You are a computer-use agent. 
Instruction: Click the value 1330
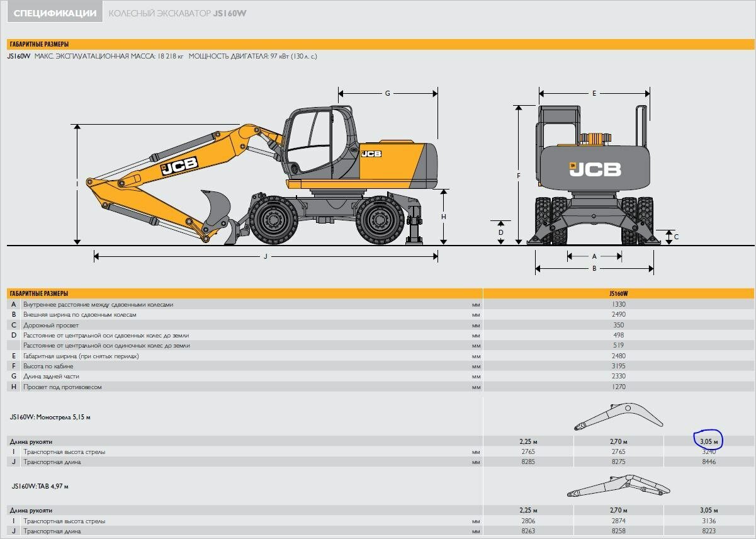coord(619,304)
